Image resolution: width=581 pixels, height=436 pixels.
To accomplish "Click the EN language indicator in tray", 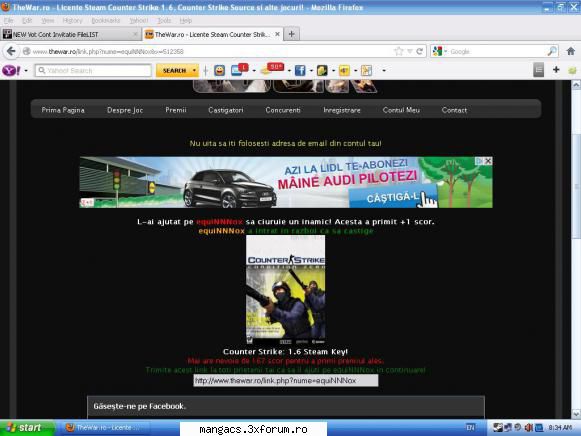I will tap(470, 428).
